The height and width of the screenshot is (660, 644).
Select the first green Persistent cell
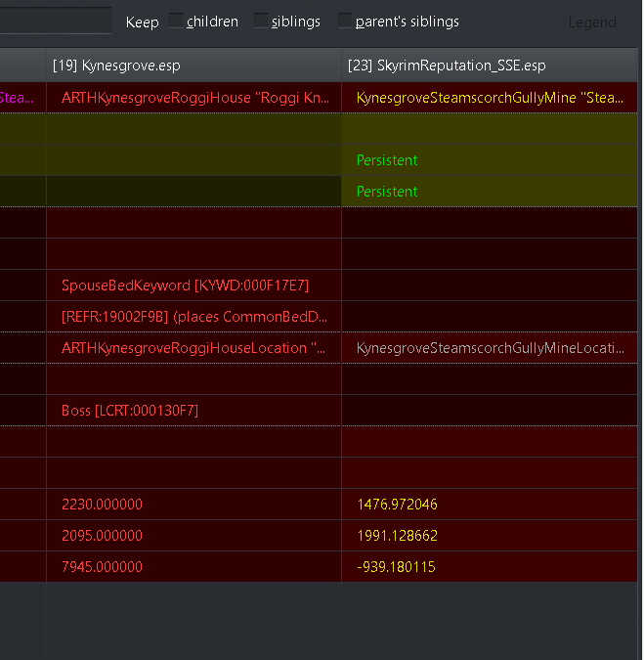point(490,160)
